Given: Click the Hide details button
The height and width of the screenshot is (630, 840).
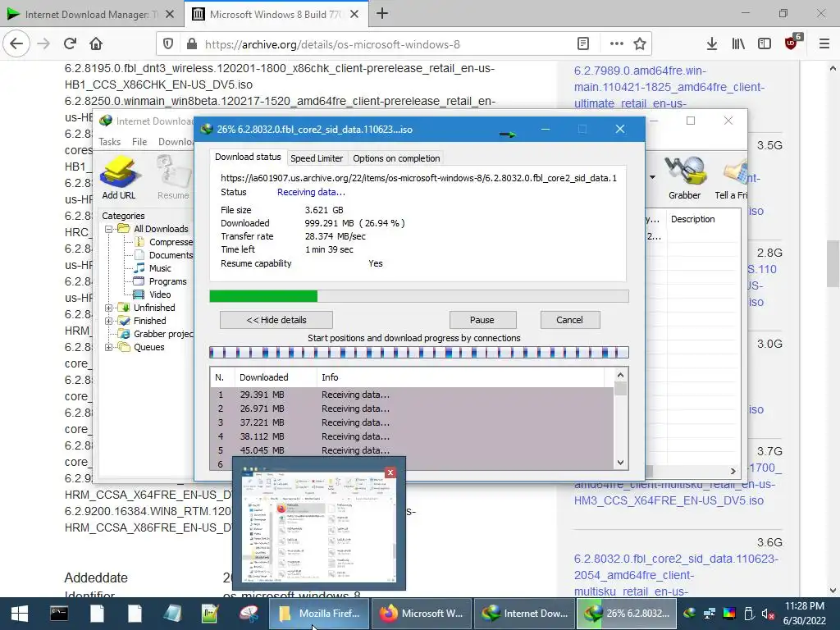Looking at the screenshot, I should pyautogui.click(x=276, y=320).
